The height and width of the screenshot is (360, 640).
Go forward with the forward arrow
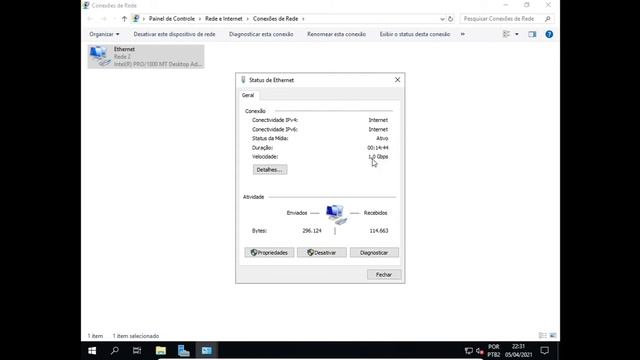[x=104, y=19]
